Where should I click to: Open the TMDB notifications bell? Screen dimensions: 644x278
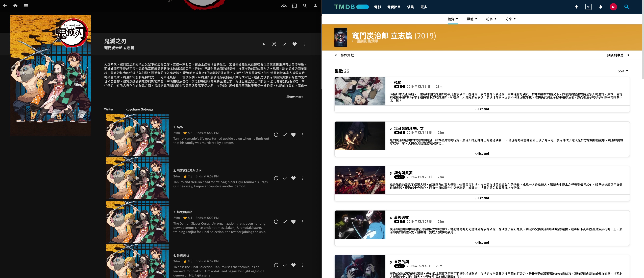coord(601,7)
